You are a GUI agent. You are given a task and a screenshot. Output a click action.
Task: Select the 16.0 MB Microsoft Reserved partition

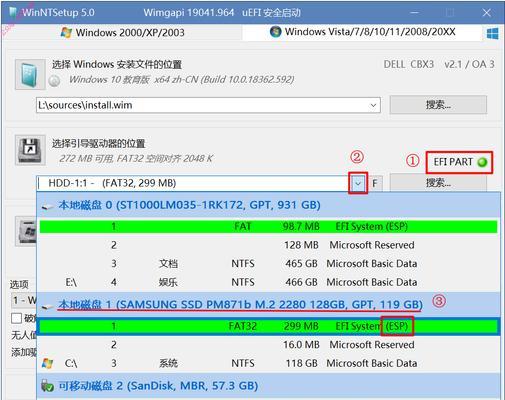pyautogui.click(x=268, y=345)
